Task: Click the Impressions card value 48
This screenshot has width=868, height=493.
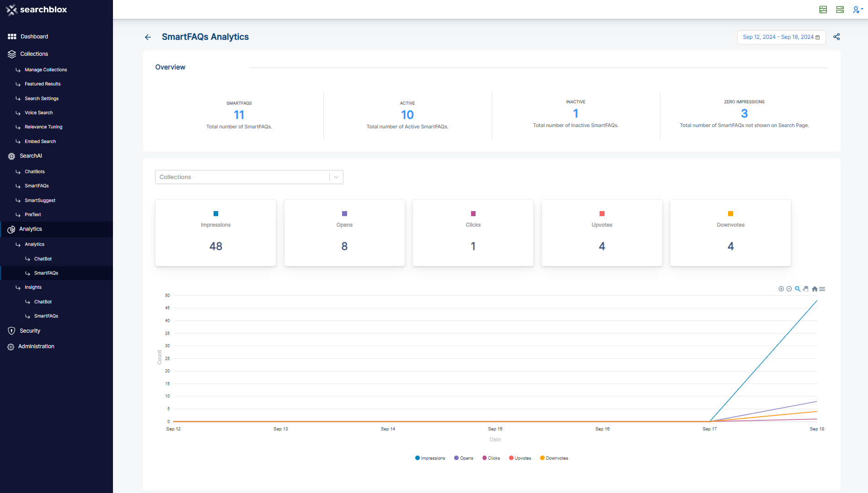Action: (x=216, y=246)
